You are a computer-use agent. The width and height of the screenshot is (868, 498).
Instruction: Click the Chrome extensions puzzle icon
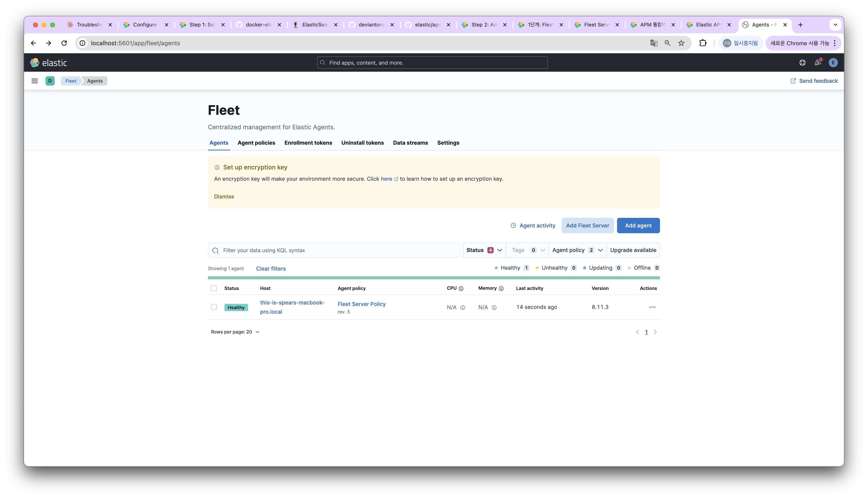[703, 43]
